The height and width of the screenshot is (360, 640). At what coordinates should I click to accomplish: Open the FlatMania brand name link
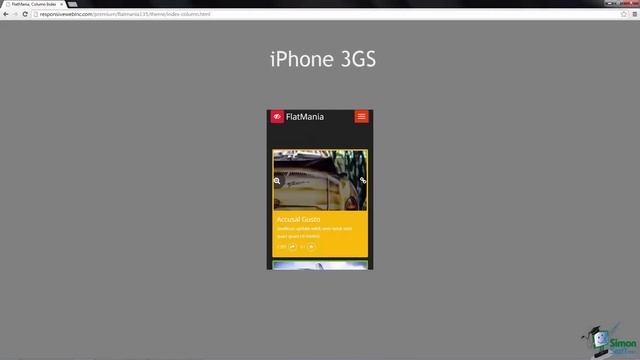pyautogui.click(x=305, y=117)
